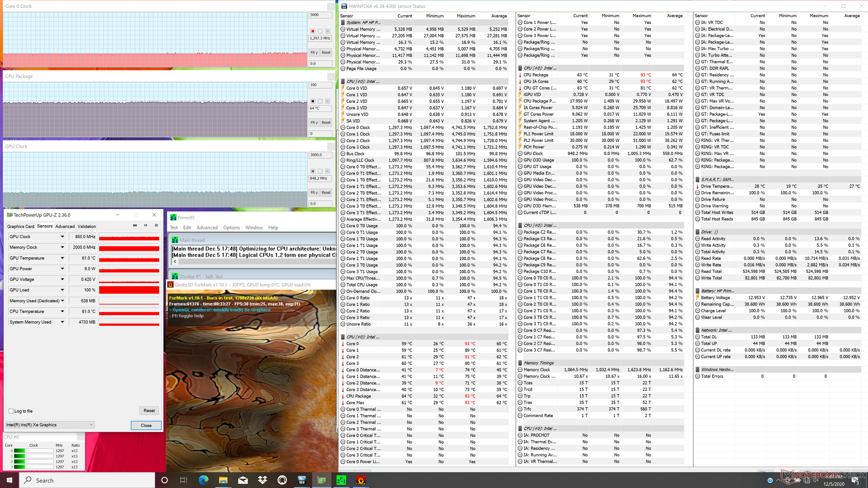Switch to Graphics Card tab

coord(20,226)
